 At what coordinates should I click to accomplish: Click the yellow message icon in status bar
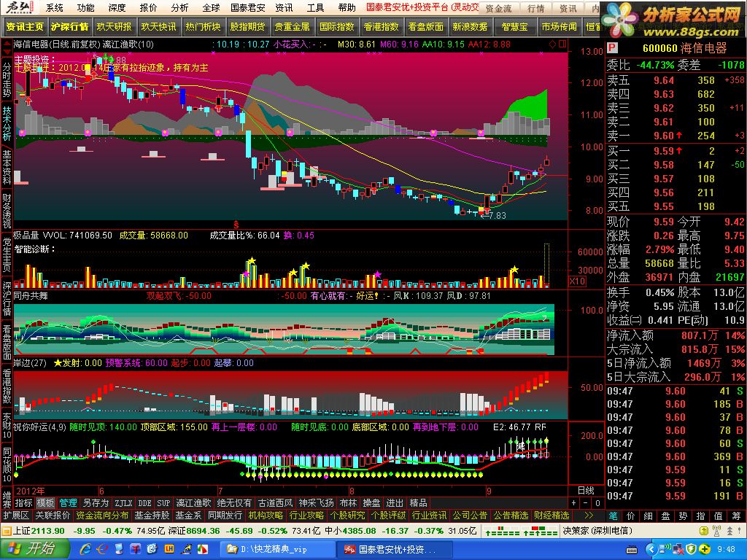tap(704, 531)
